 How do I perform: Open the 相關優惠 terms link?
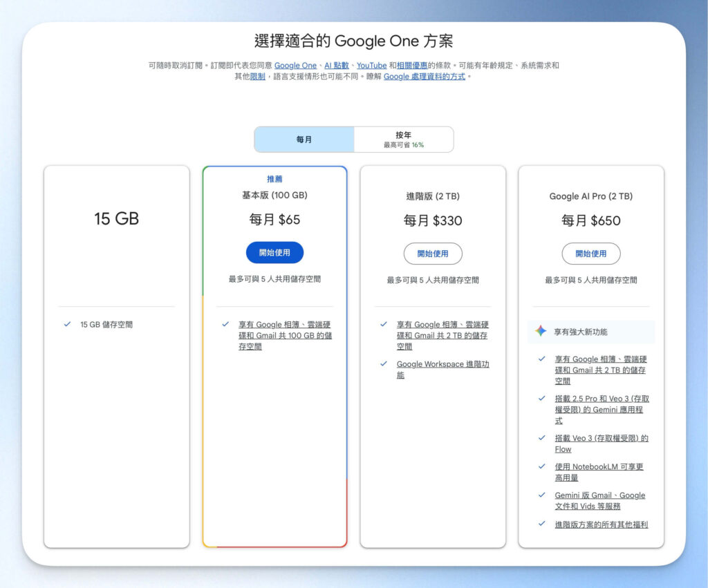tap(412, 66)
